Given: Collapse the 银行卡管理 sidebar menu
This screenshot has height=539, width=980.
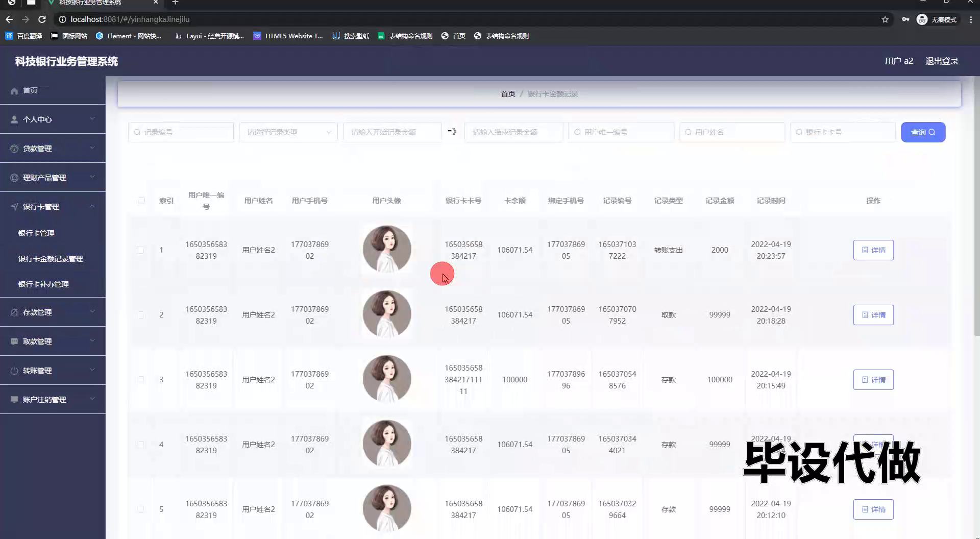Looking at the screenshot, I should click(53, 207).
